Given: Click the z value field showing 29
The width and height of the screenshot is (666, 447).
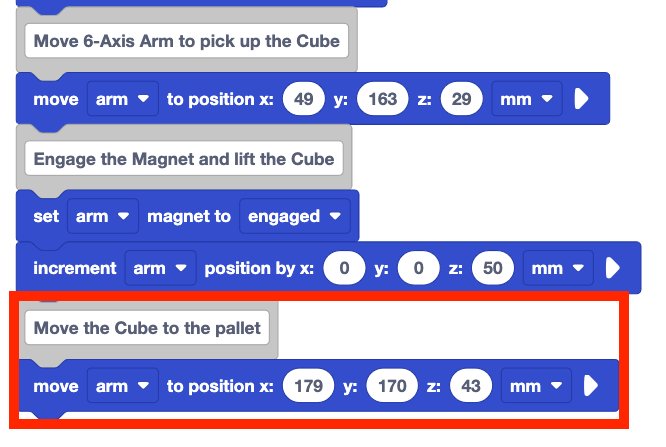Looking at the screenshot, I should (463, 99).
